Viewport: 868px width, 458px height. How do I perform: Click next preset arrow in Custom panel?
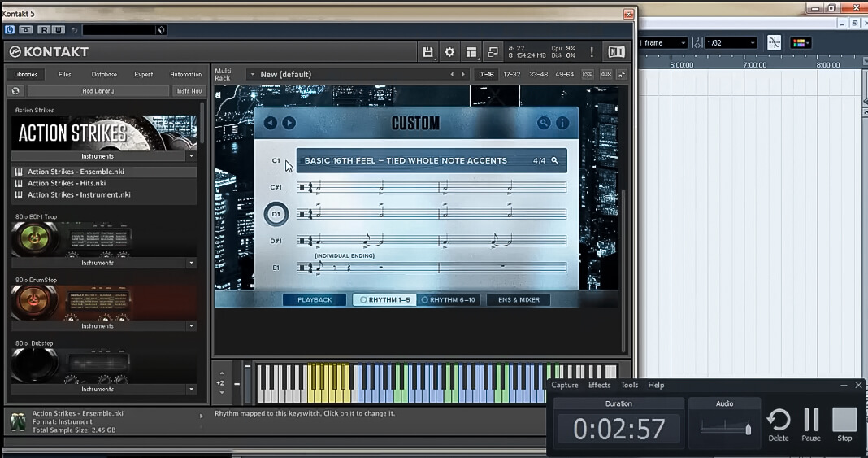click(289, 123)
